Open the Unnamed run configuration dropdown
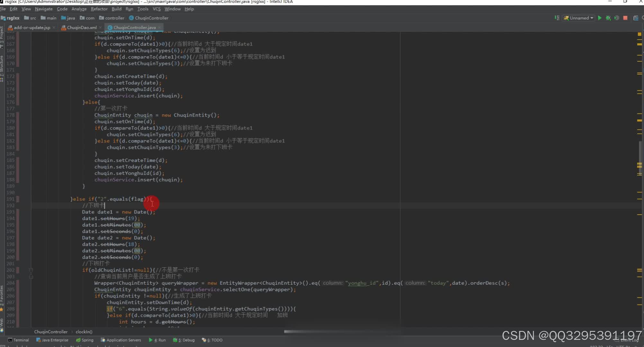The width and height of the screenshot is (644, 347). point(579,18)
